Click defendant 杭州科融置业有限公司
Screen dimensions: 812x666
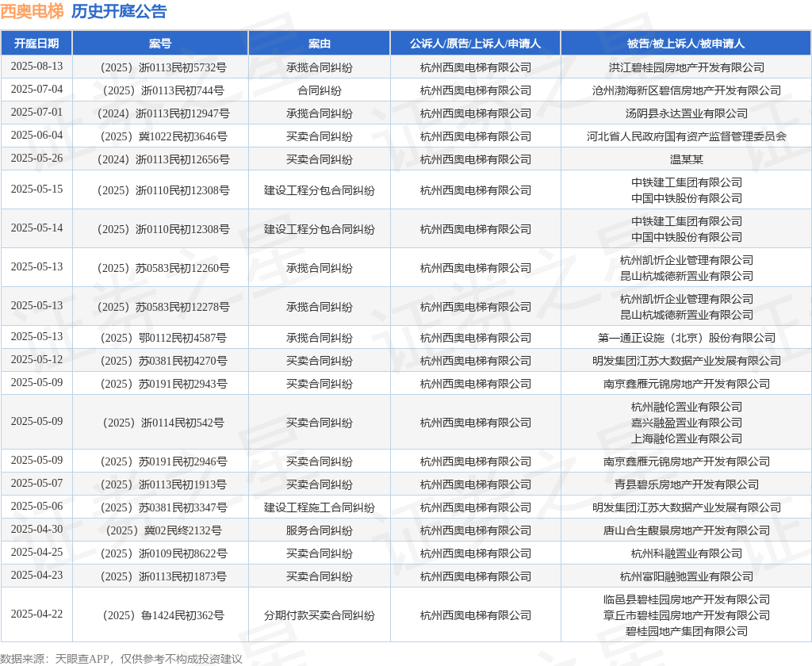pos(686,553)
